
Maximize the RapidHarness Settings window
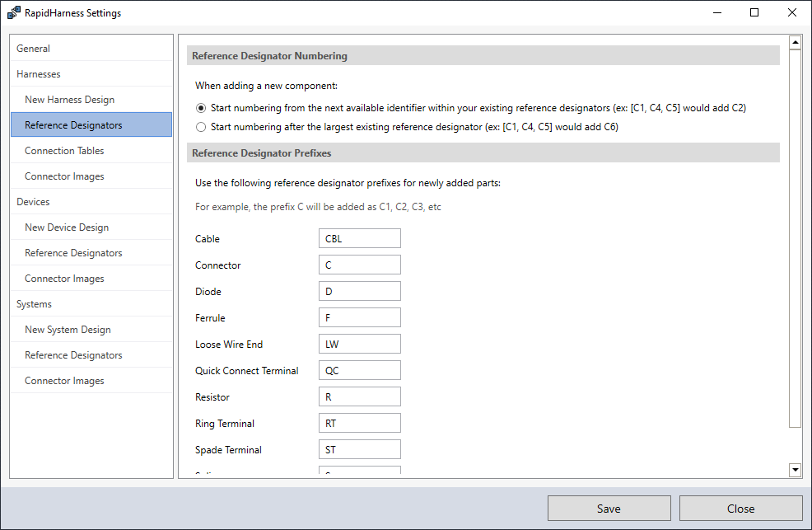pyautogui.click(x=754, y=12)
